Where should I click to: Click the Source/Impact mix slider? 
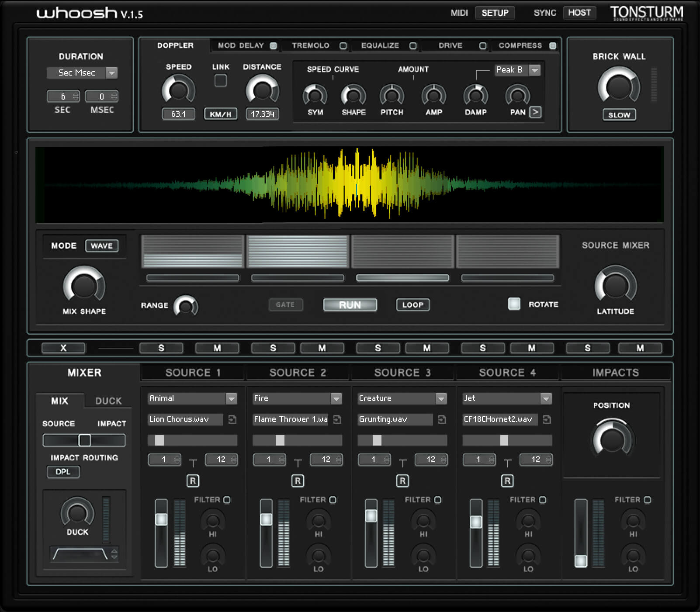84,440
